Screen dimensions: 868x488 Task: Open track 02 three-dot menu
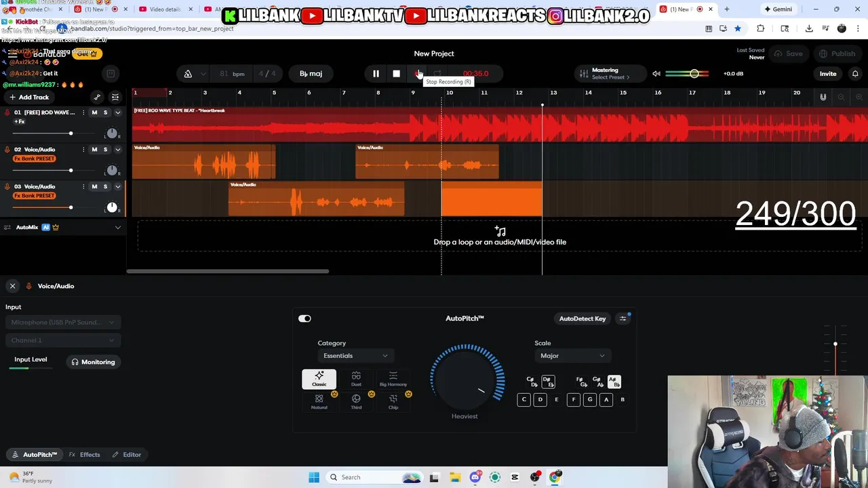coord(83,150)
